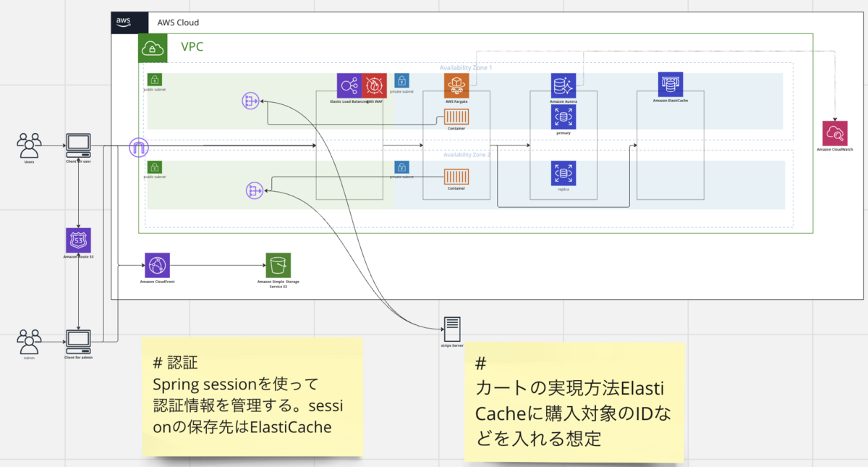Select the Client for user computer icon
Image resolution: width=868 pixels, height=467 pixels.
click(x=78, y=146)
